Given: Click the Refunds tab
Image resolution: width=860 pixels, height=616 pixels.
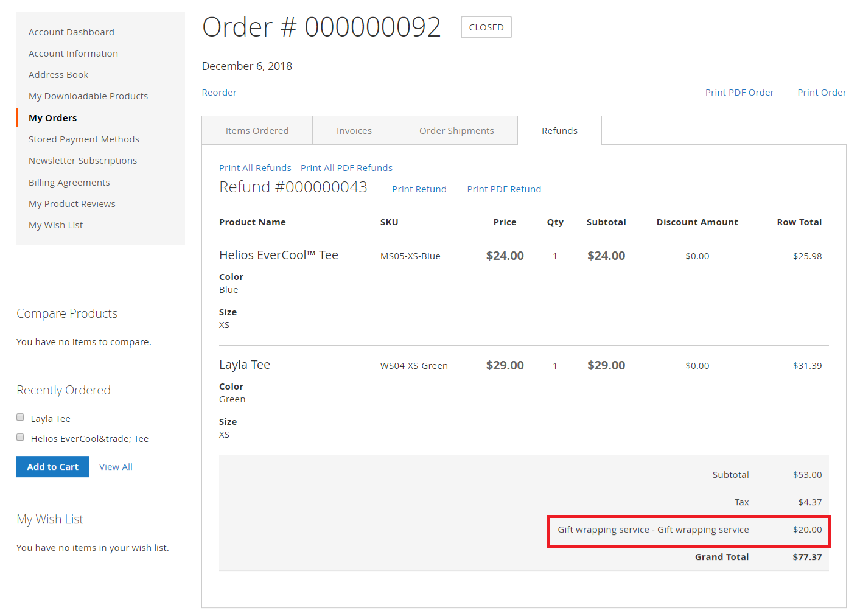Looking at the screenshot, I should pyautogui.click(x=559, y=131).
